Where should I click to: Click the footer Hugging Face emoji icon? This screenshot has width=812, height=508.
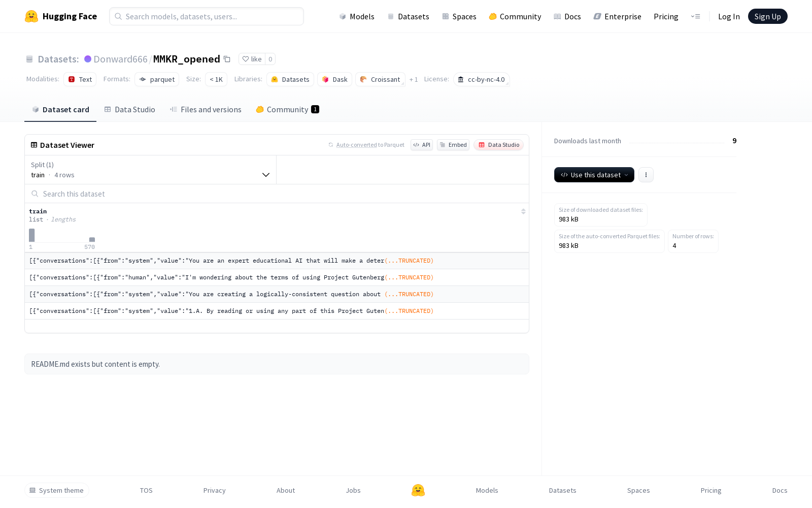click(x=418, y=490)
